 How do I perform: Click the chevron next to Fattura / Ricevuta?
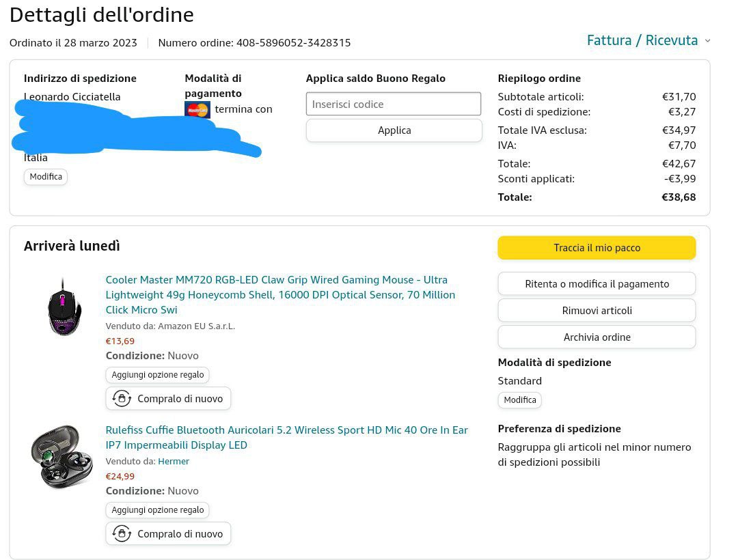(x=707, y=41)
